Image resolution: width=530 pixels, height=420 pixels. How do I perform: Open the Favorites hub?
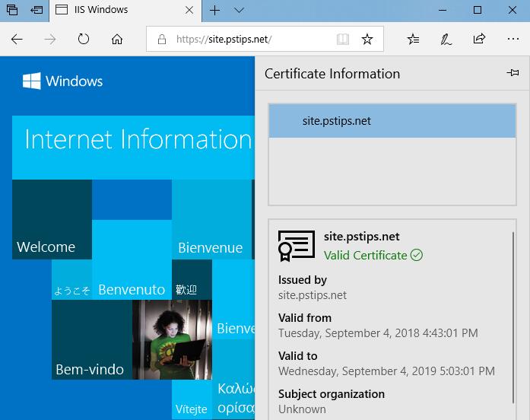[x=413, y=40]
